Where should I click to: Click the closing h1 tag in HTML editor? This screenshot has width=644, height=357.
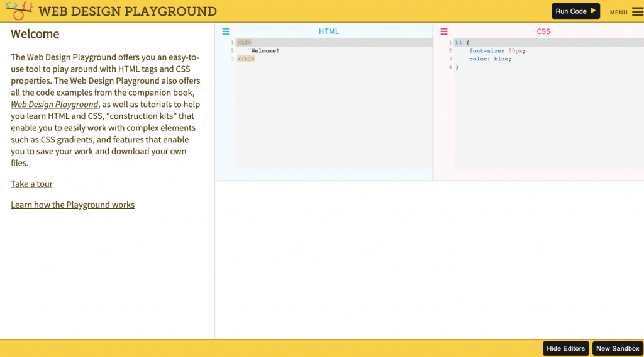246,59
